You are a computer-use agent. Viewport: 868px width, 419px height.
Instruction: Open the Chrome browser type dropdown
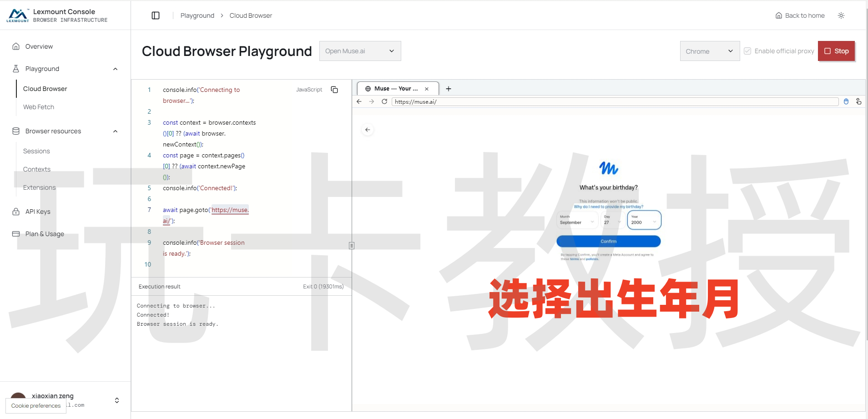tap(710, 51)
